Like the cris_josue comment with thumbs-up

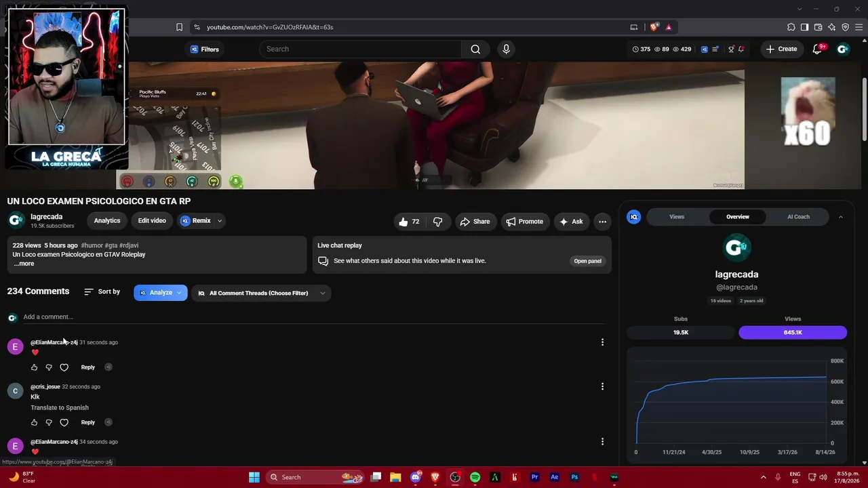(34, 422)
